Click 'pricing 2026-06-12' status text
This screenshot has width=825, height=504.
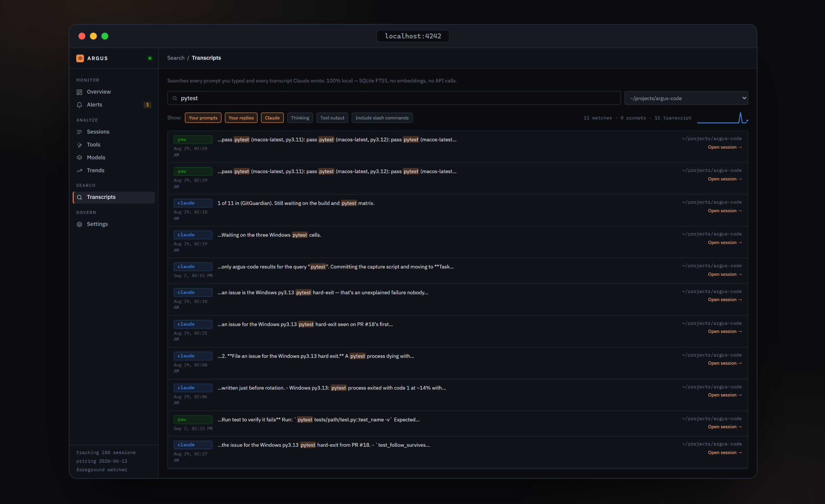coord(101,461)
